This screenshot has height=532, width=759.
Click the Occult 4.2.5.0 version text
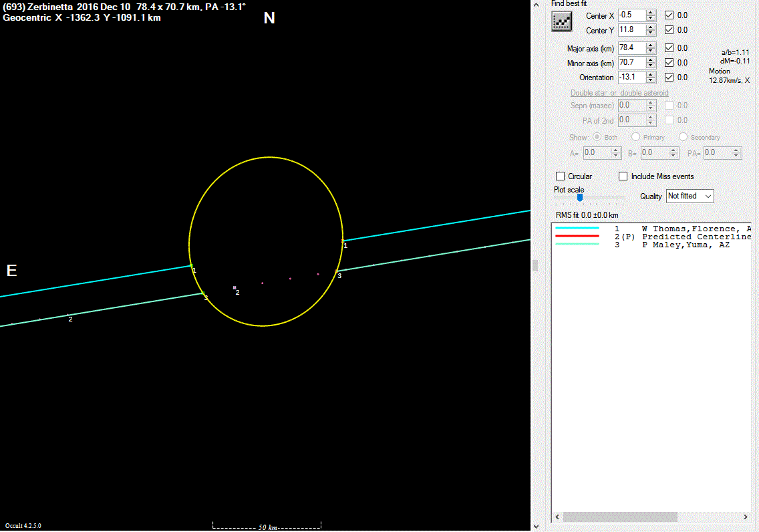pos(23,526)
